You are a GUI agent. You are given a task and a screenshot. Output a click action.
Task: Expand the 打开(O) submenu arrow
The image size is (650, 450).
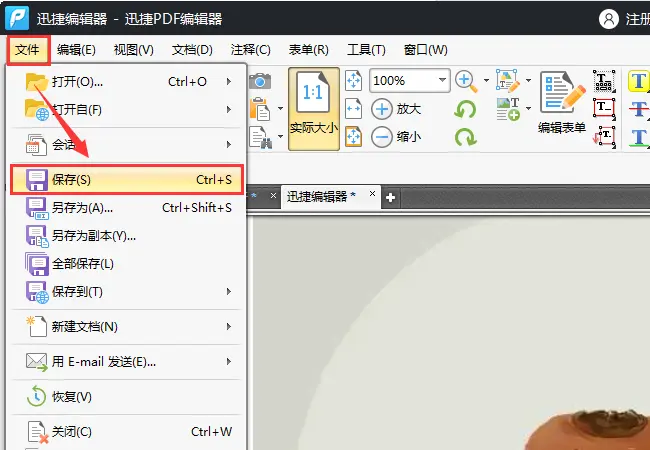pos(229,82)
